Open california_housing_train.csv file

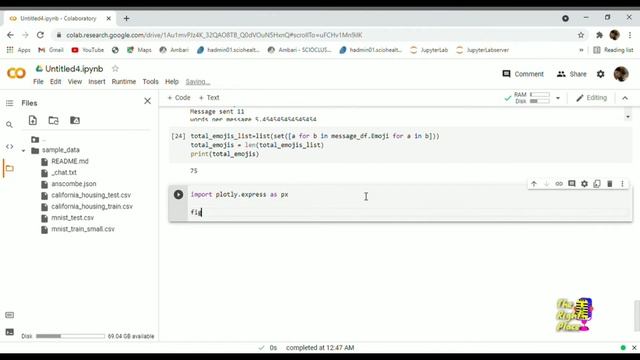[92, 207]
